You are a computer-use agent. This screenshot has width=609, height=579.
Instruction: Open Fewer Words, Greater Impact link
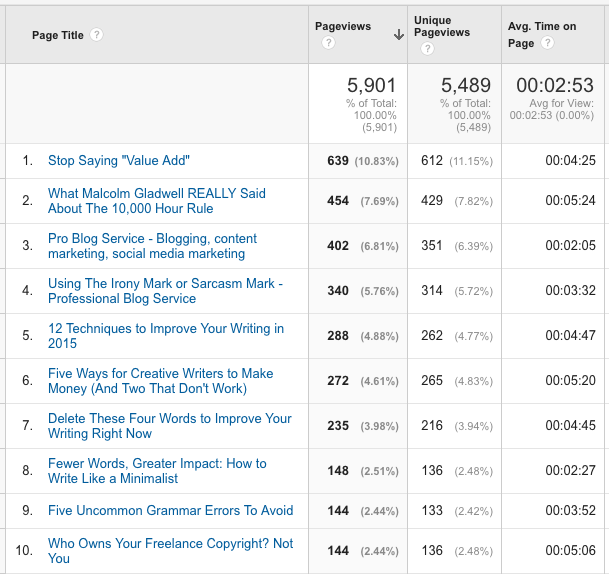[157, 471]
